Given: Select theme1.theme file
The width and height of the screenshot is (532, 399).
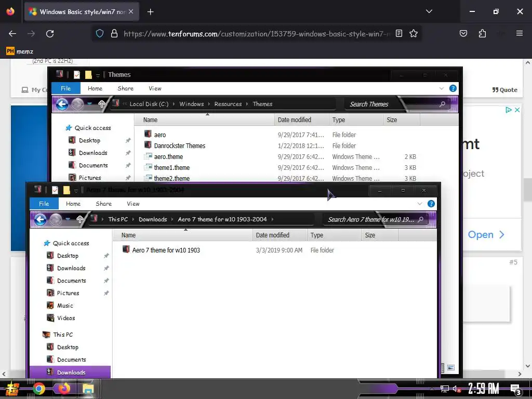Looking at the screenshot, I should coord(171,167).
